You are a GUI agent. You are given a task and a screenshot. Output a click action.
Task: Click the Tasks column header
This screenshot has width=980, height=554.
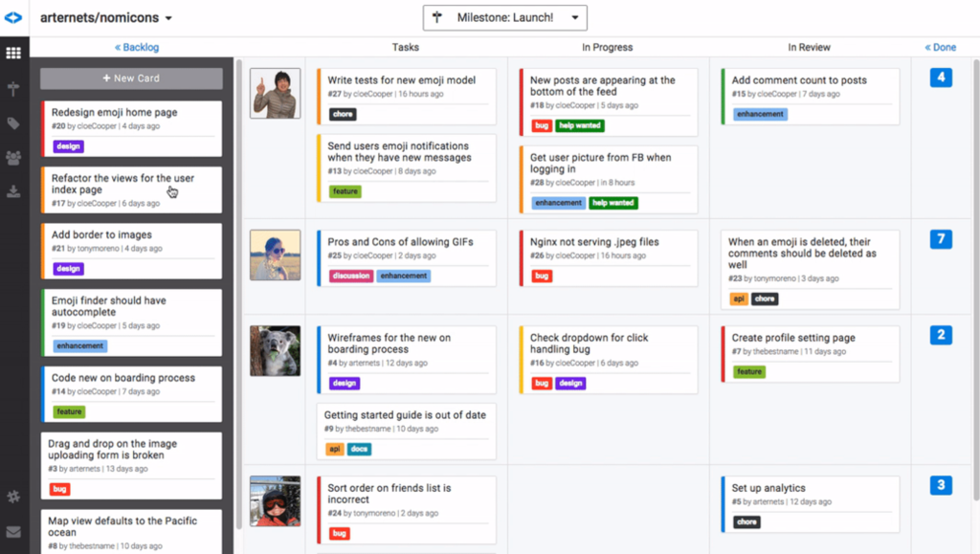(x=406, y=47)
